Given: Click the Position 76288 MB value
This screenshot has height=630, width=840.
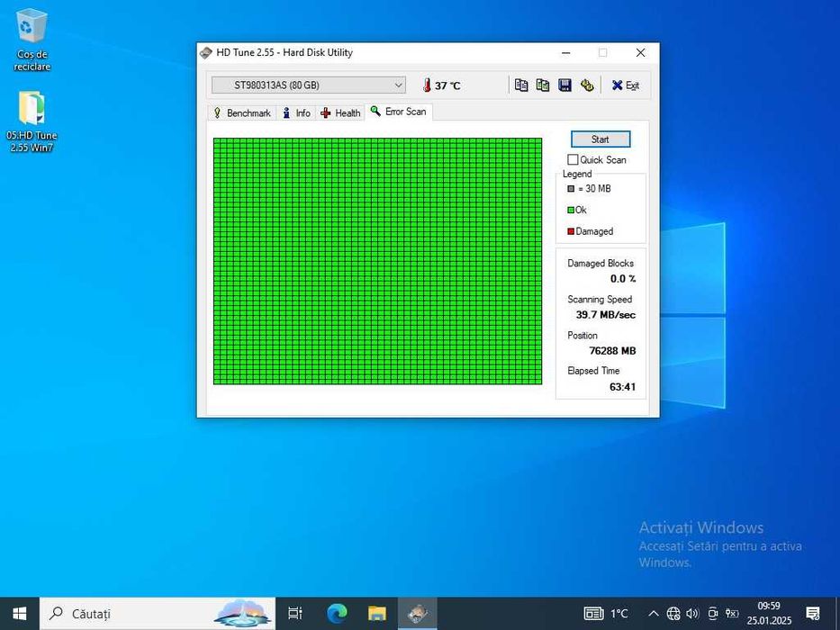Looking at the screenshot, I should click(x=612, y=351).
